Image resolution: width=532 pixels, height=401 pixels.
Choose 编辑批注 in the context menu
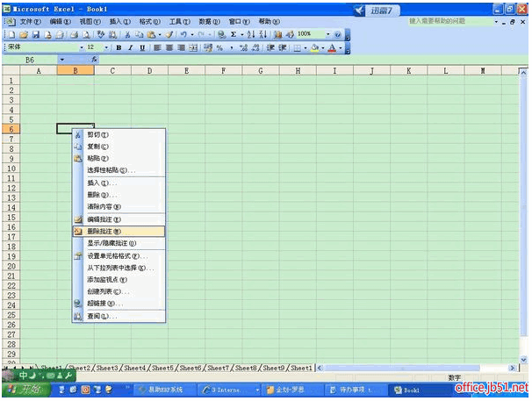(119, 219)
